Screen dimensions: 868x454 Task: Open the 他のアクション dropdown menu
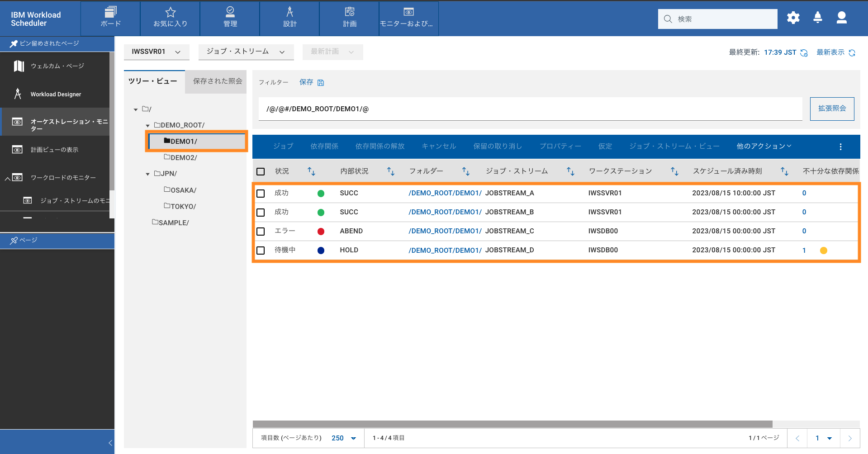(764, 146)
